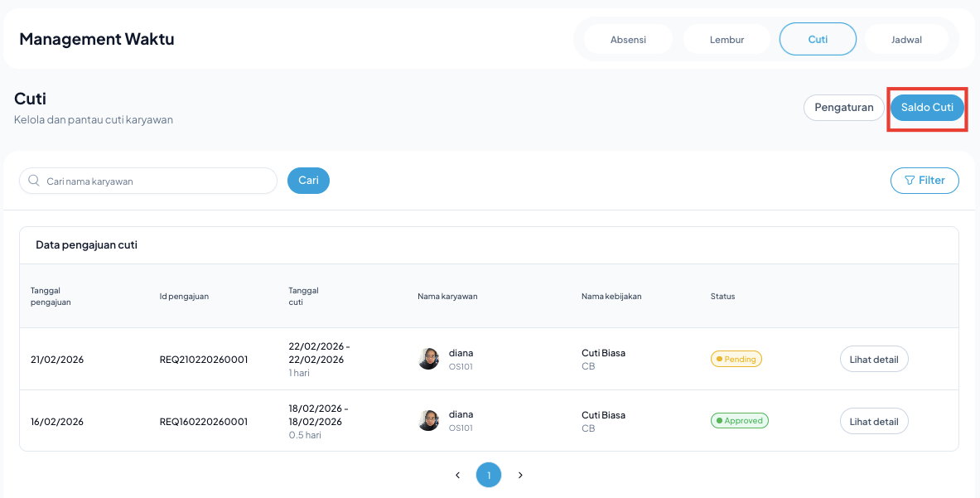Screen dimensions: 980x498
Task: Select request ID REQ210220260001
Action: (x=204, y=360)
